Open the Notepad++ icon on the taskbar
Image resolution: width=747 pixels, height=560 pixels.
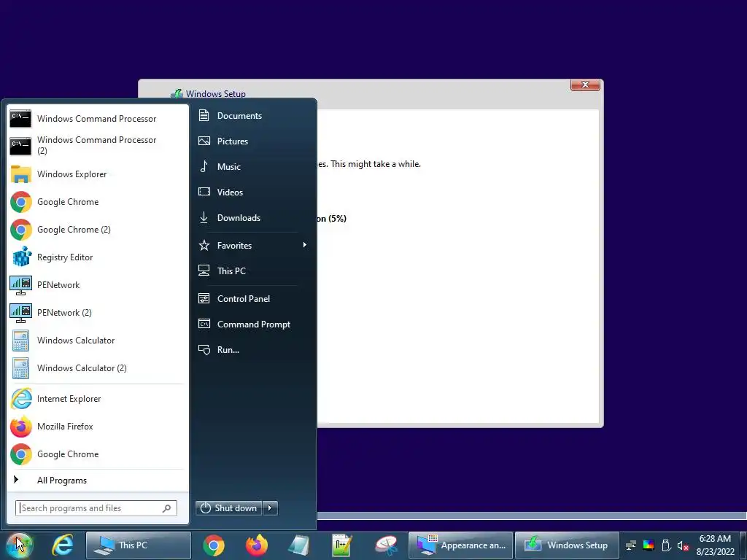(342, 545)
